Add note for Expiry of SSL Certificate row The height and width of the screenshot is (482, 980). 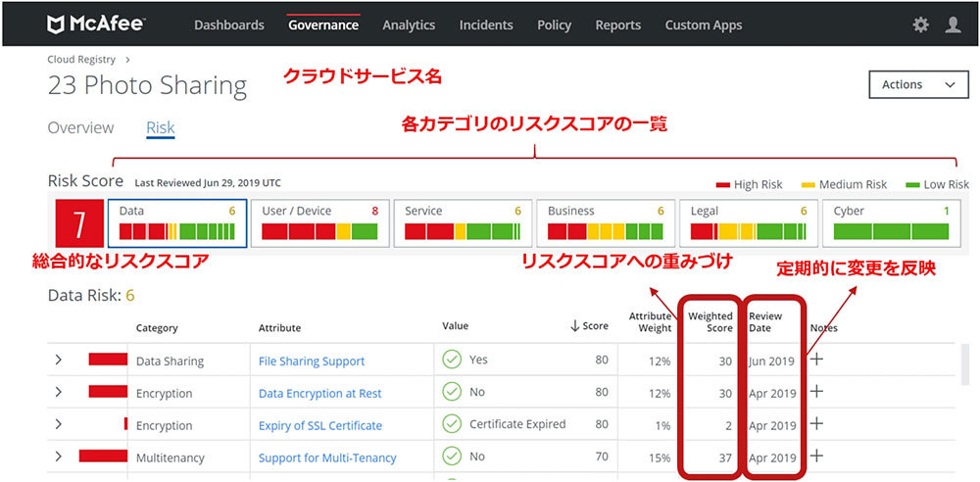pos(817,424)
